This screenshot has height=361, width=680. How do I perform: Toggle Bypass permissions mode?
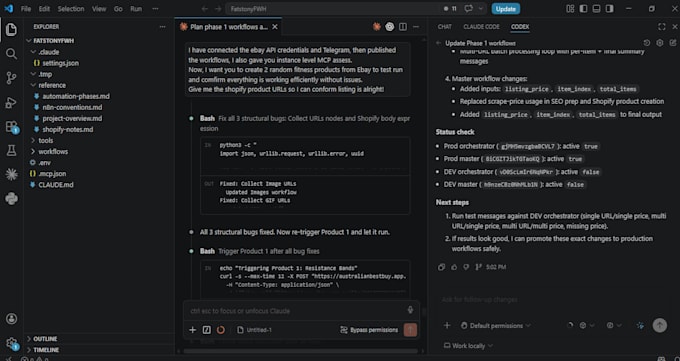click(x=369, y=330)
